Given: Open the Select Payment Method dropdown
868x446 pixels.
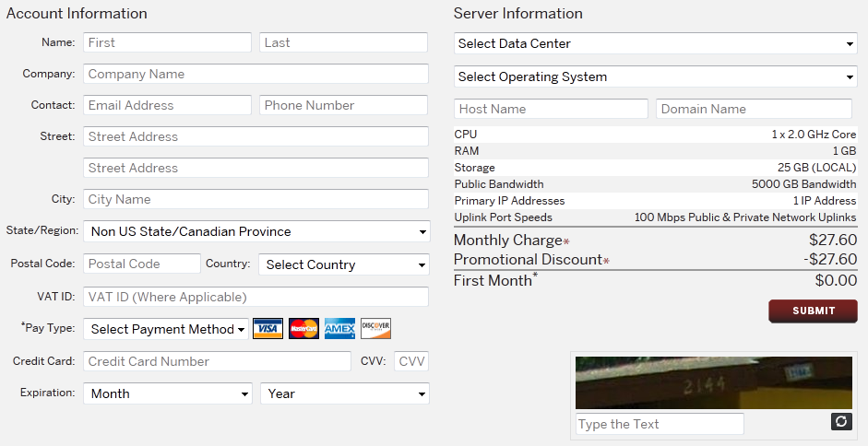Looking at the screenshot, I should point(166,329).
